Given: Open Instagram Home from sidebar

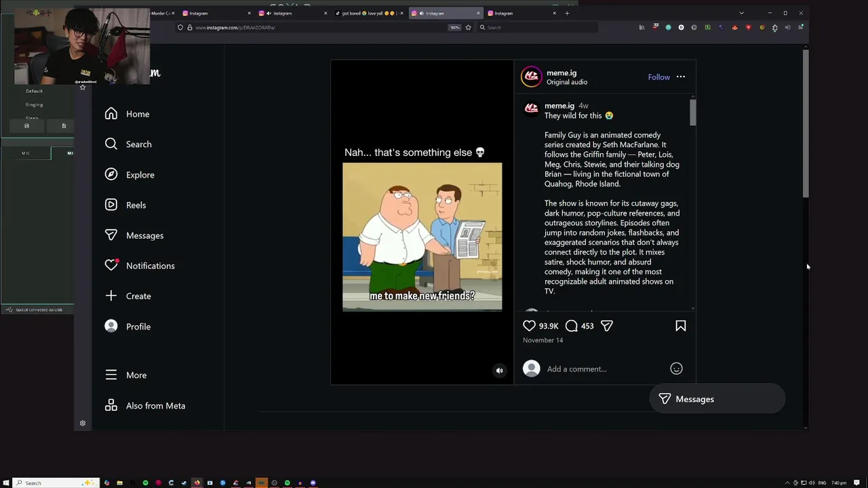Looking at the screenshot, I should pos(127,114).
